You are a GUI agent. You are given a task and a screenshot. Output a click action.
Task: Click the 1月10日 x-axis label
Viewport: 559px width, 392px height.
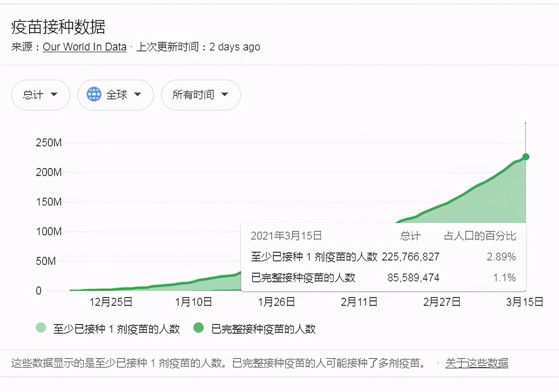coord(194,302)
